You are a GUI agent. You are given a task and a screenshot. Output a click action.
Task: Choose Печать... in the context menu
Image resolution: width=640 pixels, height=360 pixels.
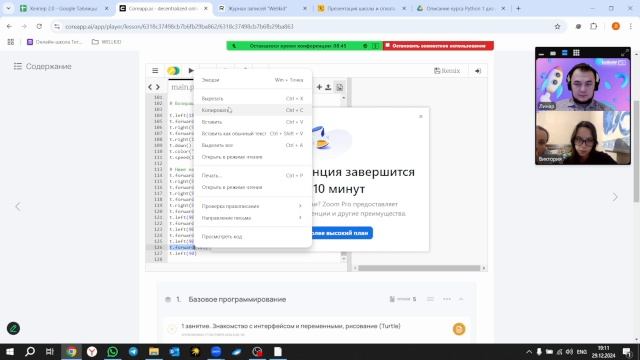click(253, 176)
